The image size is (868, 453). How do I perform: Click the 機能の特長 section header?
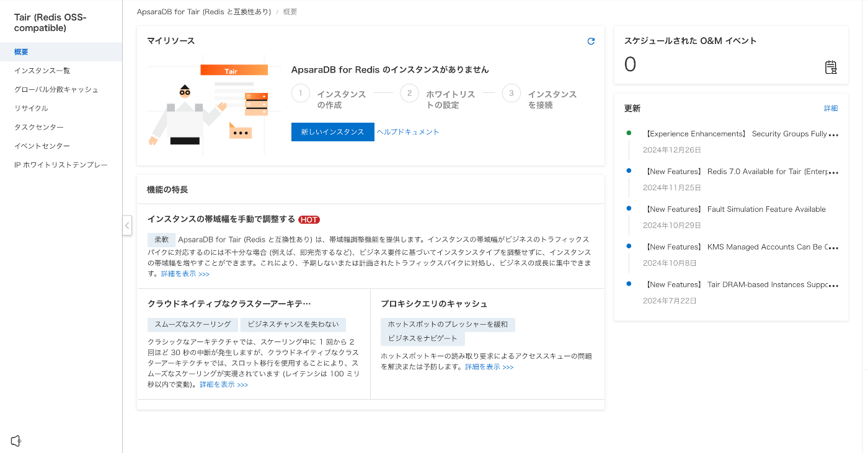(x=167, y=190)
